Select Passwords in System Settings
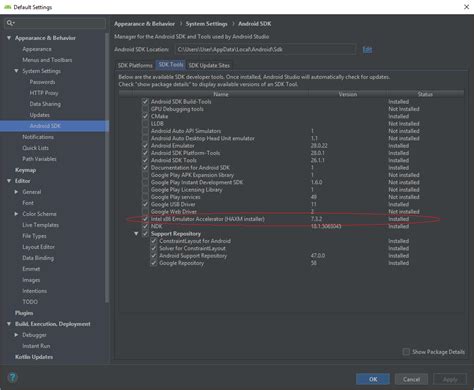Viewport: 474px width, 390px height. [42, 82]
